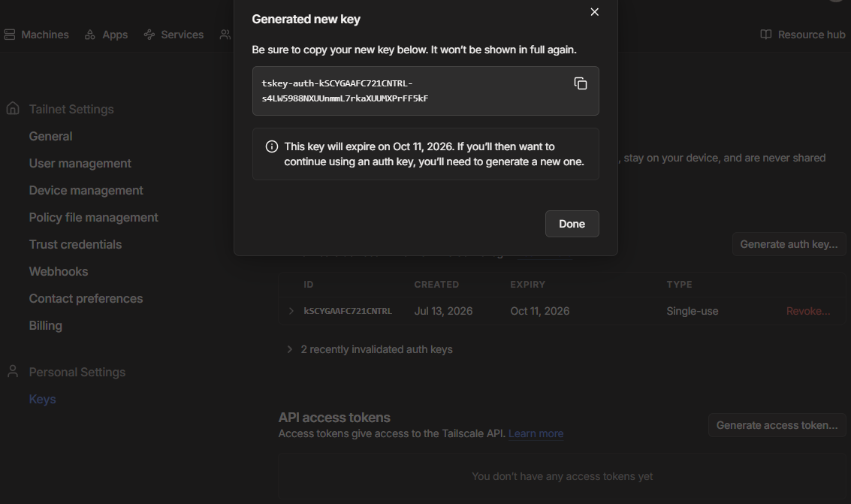Image resolution: width=851 pixels, height=504 pixels.
Task: Click the Jul 13, 2026 created date
Action: 443,311
